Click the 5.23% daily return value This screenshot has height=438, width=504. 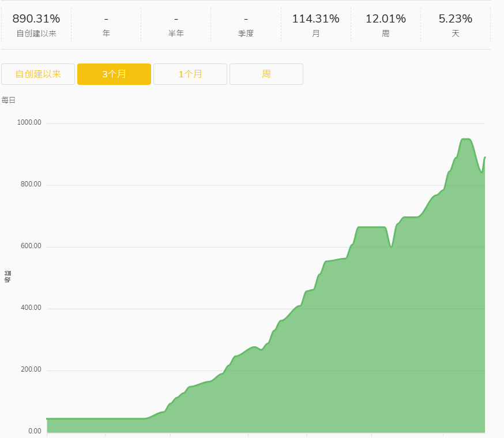click(x=456, y=18)
